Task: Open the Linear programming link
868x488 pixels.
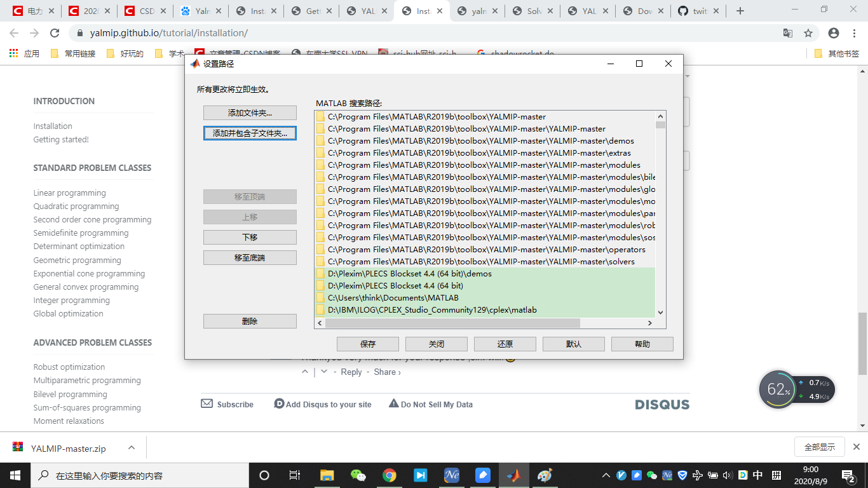Action: coord(70,193)
